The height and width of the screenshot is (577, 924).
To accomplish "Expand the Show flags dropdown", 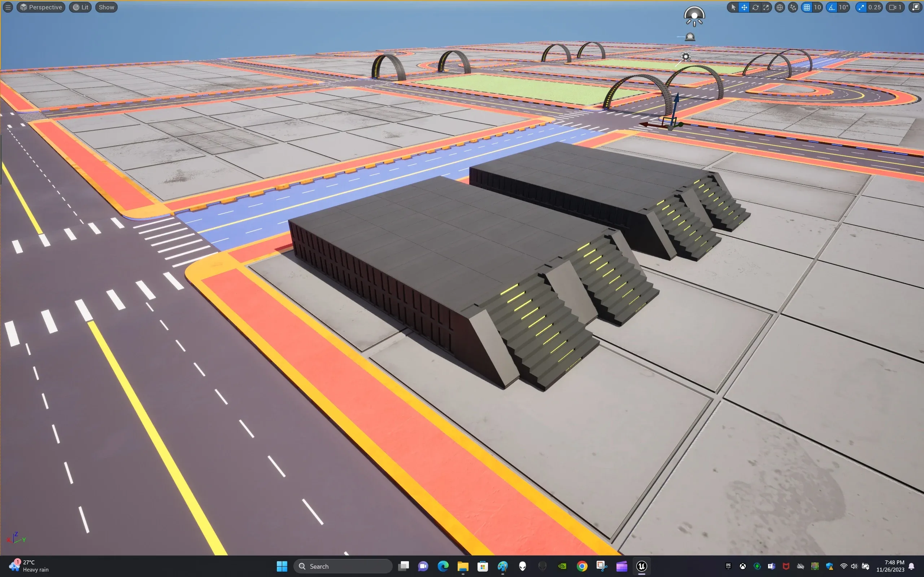I will point(106,7).
